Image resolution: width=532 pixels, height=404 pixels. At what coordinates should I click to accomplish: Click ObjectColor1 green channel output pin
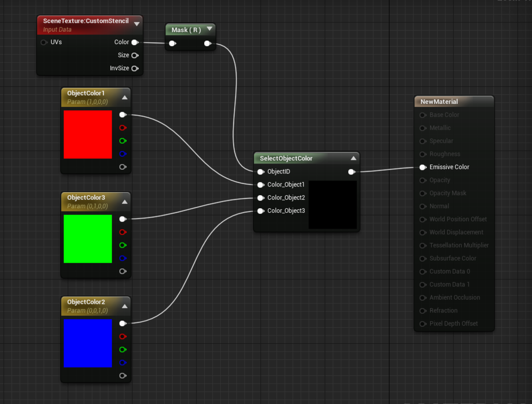(123, 141)
